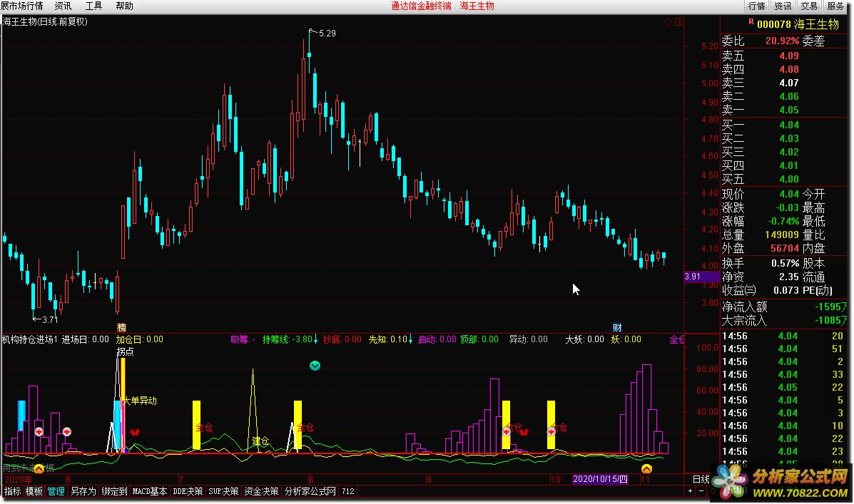Click the 加仓日: 0.00 indicator label

[139, 339]
